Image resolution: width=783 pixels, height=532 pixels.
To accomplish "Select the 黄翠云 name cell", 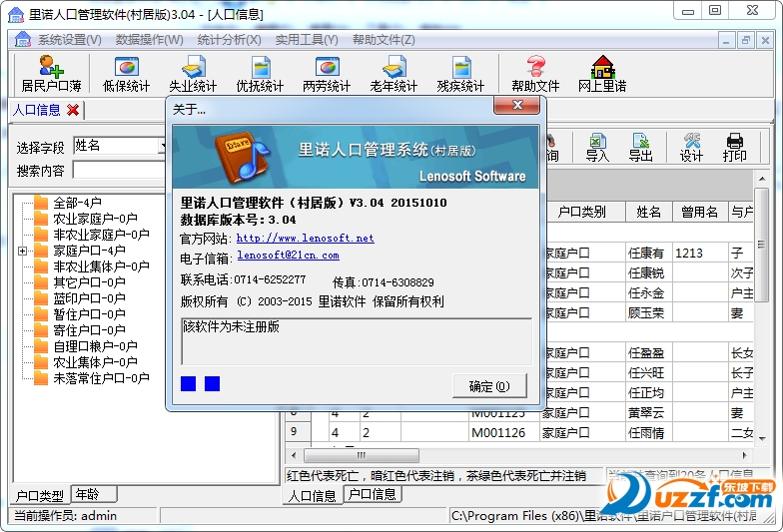I will pos(649,413).
